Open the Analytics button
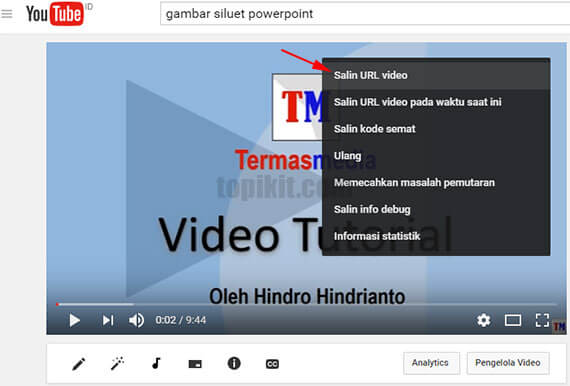 coord(431,363)
